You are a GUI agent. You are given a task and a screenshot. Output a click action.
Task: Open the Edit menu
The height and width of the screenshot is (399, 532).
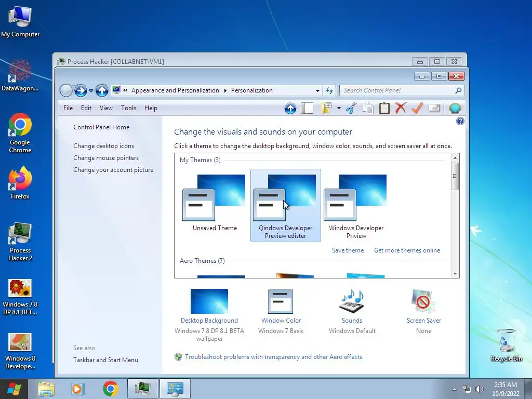pyautogui.click(x=86, y=108)
